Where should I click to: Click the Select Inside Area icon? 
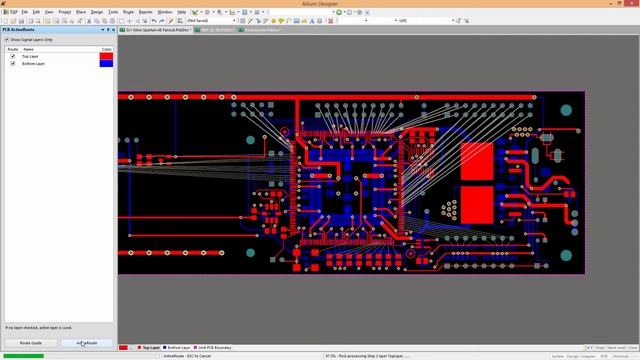pyautogui.click(x=122, y=21)
